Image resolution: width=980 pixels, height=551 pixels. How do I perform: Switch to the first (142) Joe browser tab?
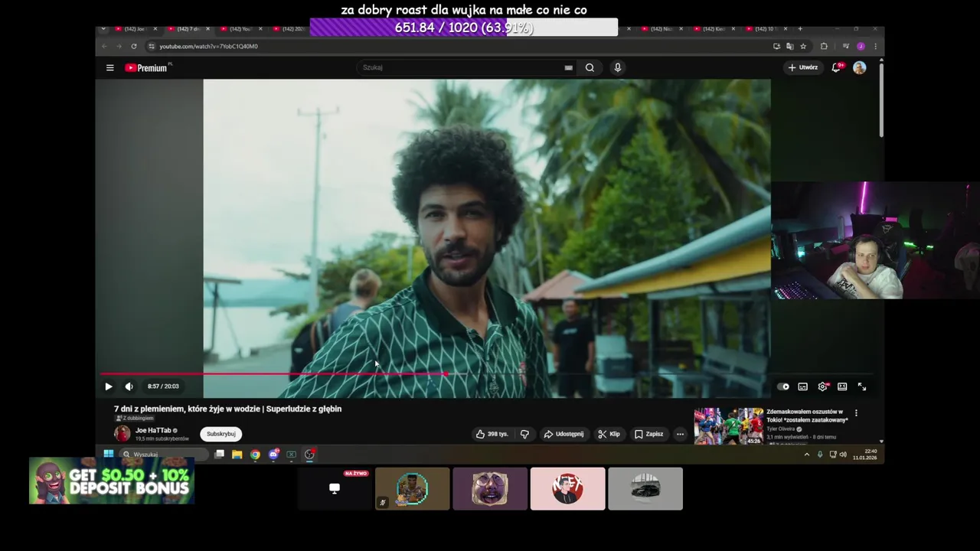point(135,29)
